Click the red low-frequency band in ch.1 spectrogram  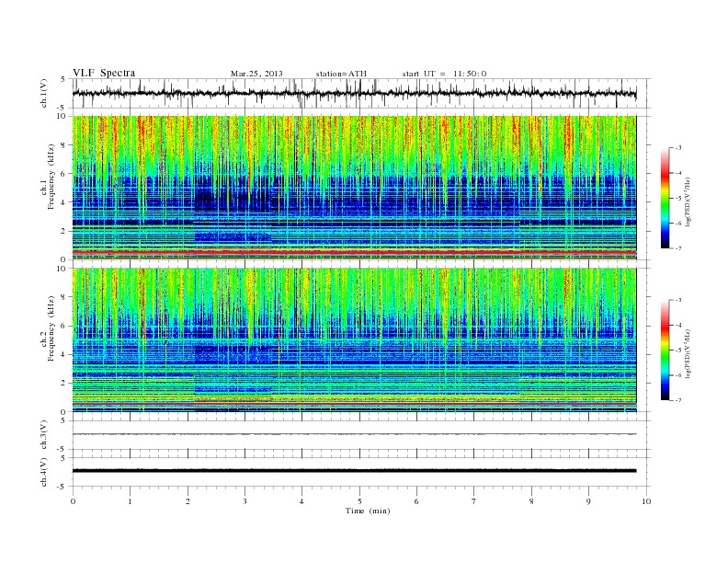pos(354,252)
